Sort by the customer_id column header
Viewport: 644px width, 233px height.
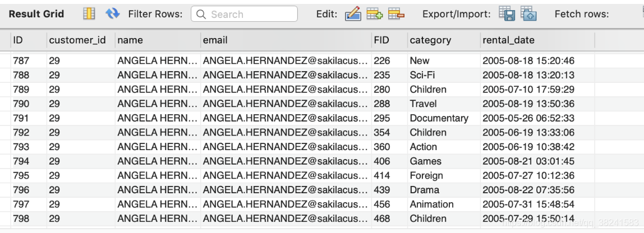[x=81, y=40]
